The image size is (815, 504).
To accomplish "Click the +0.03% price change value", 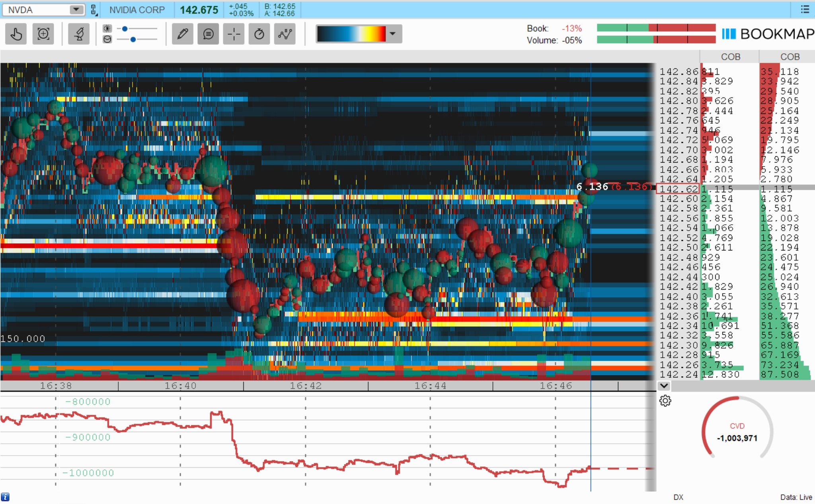I will click(241, 14).
